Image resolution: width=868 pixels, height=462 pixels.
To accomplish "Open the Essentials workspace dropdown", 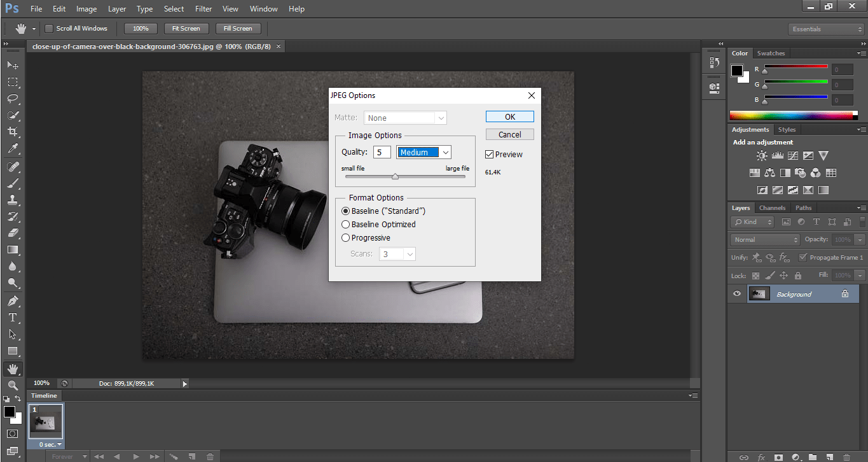I will click(x=825, y=29).
